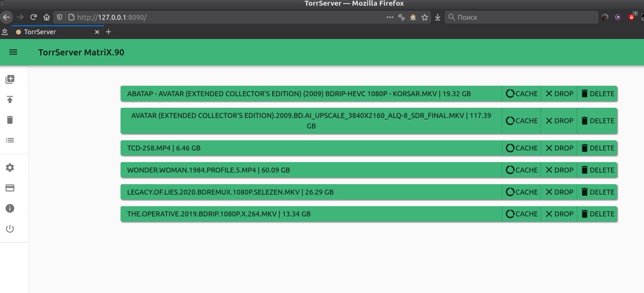Click the add torrent sidebar icon
This screenshot has width=644, height=293.
10,79
